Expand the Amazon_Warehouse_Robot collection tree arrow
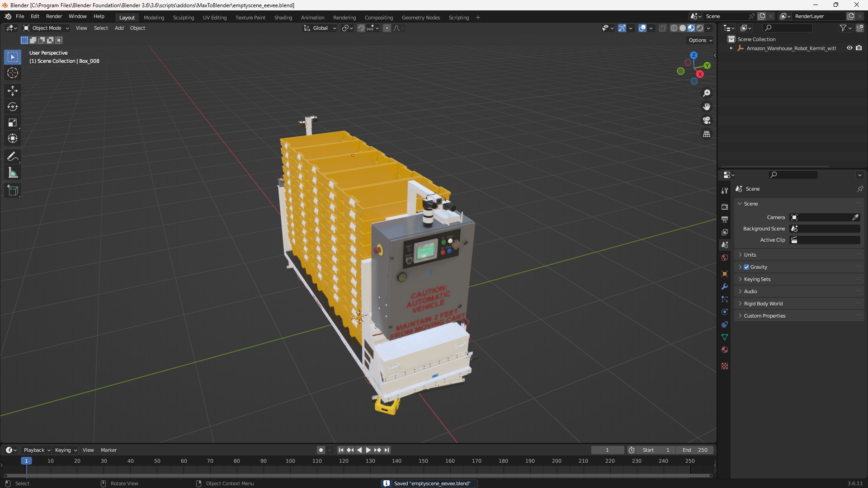 (731, 48)
